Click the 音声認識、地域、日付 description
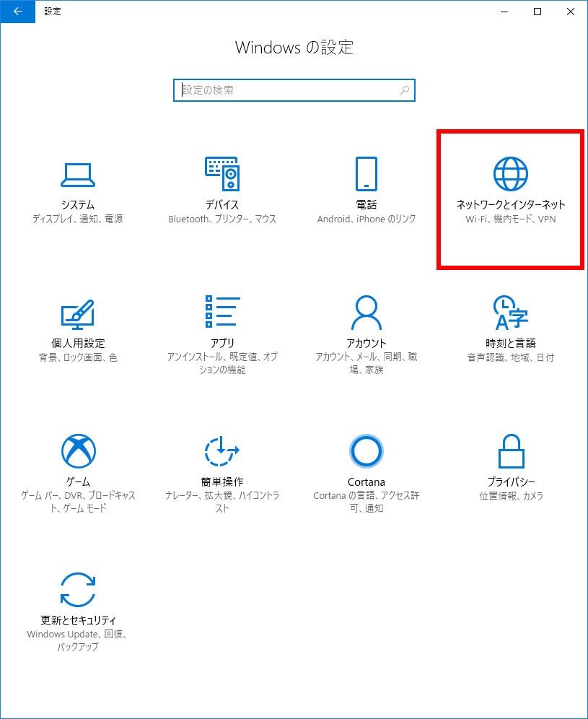Image resolution: width=588 pixels, height=719 pixels. [x=511, y=357]
